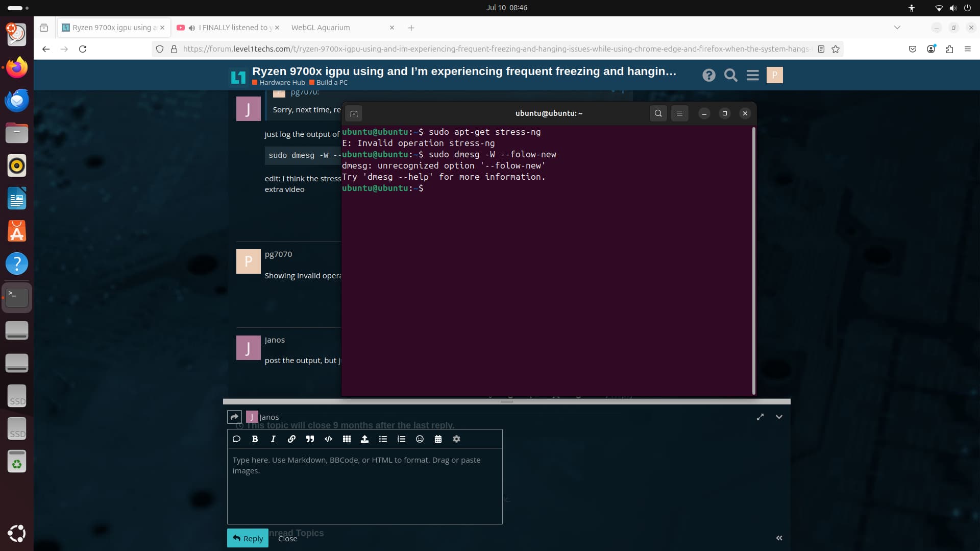Toggle bold formatting in reply editor
The image size is (980, 551).
tap(255, 439)
